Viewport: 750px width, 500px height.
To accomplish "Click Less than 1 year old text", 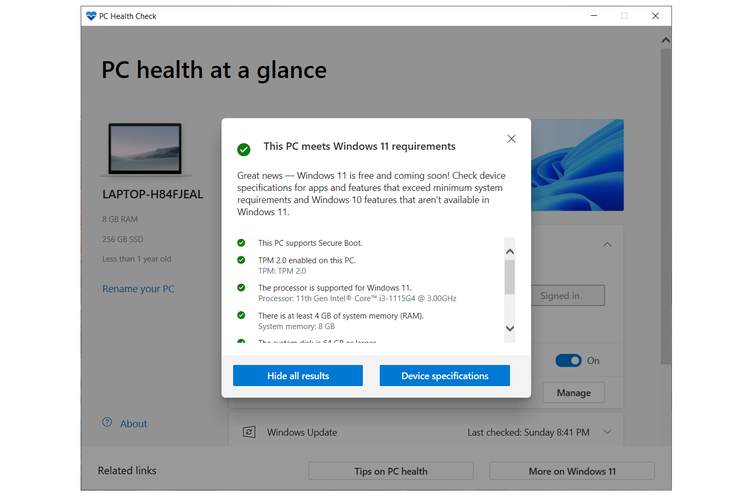I will click(x=136, y=259).
